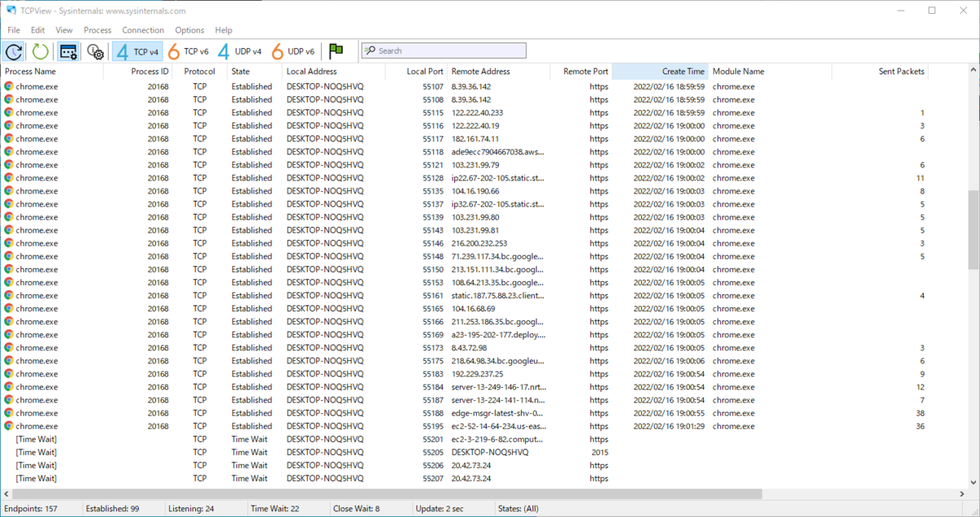Viewport: 980px width, 517px height.
Task: Click Chrome icon in row with port 55117
Action: [x=9, y=138]
